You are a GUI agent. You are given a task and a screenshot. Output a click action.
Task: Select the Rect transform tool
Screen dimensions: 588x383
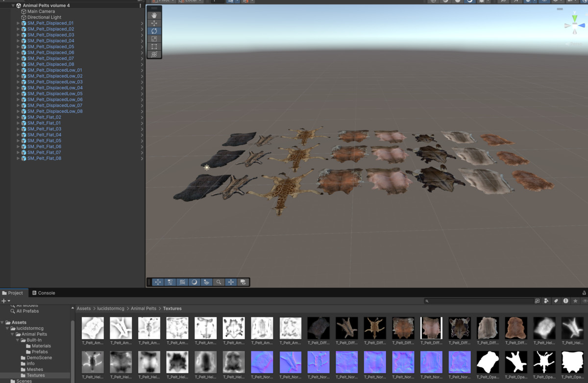point(154,47)
